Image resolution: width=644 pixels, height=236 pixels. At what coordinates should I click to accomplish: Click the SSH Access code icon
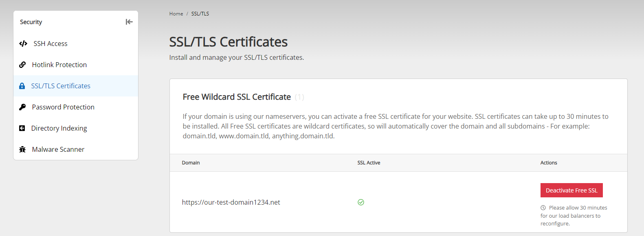click(x=23, y=44)
